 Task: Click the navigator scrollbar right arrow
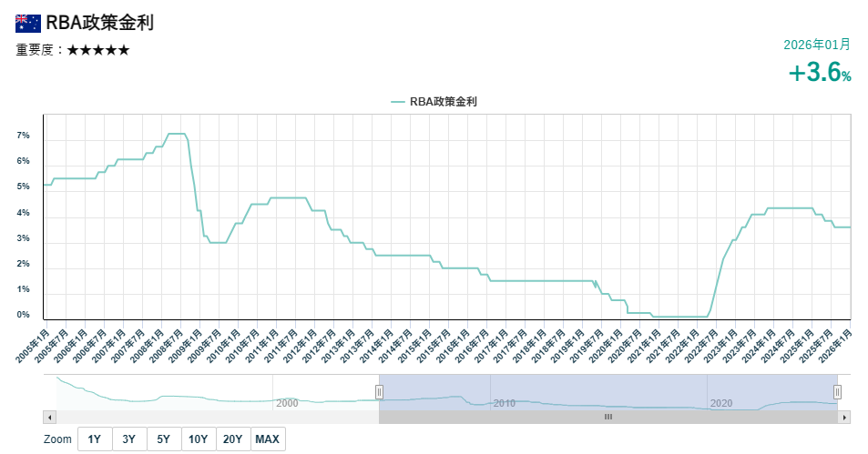(x=844, y=417)
